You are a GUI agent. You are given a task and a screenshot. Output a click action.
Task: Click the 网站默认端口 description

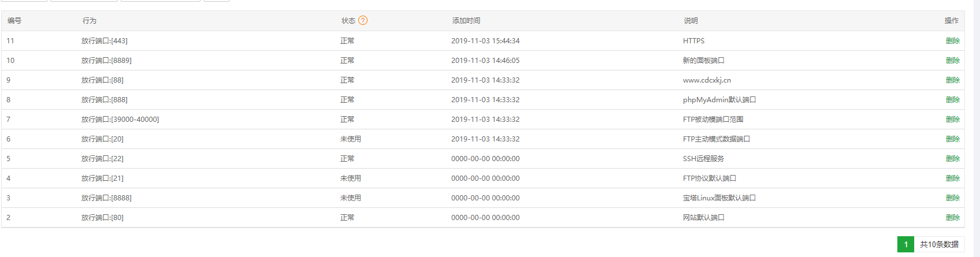tap(703, 218)
